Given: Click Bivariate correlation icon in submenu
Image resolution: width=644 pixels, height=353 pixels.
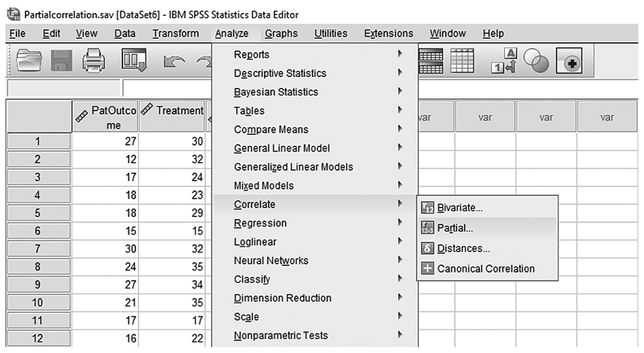Looking at the screenshot, I should pos(427,208).
